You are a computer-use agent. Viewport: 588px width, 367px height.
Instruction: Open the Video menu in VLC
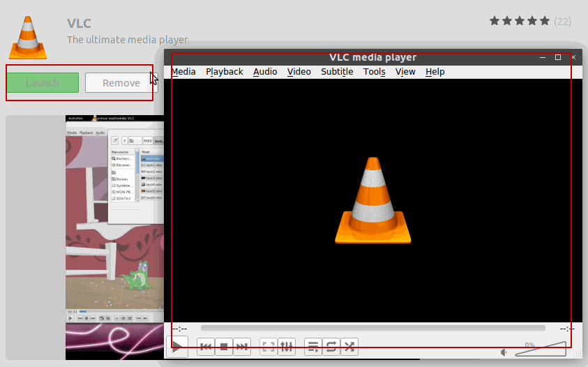point(299,72)
